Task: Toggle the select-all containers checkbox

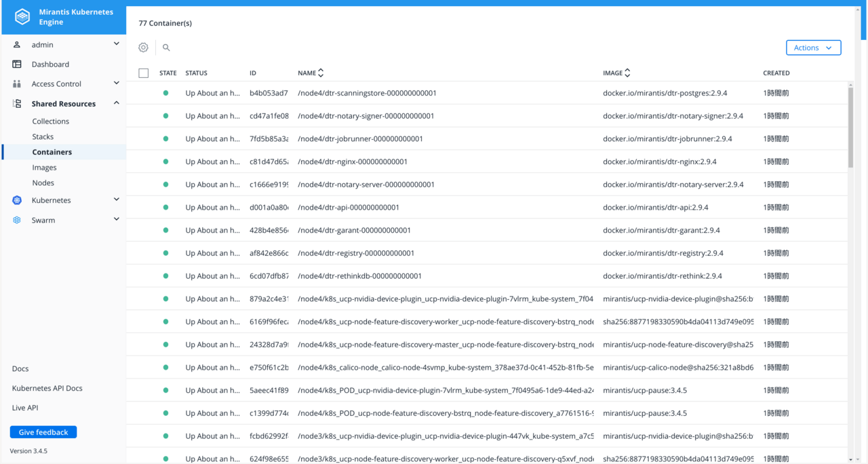Action: pos(143,73)
